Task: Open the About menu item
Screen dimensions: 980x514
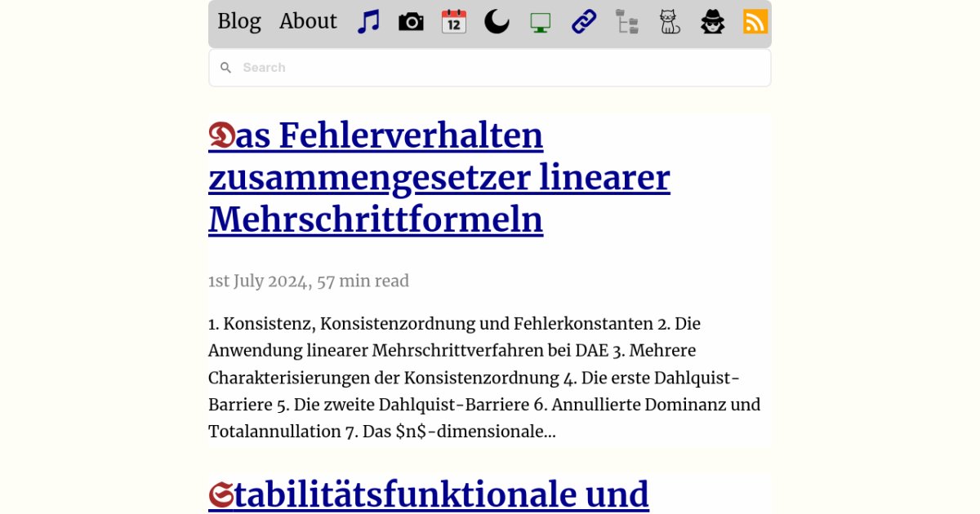Action: (x=308, y=21)
